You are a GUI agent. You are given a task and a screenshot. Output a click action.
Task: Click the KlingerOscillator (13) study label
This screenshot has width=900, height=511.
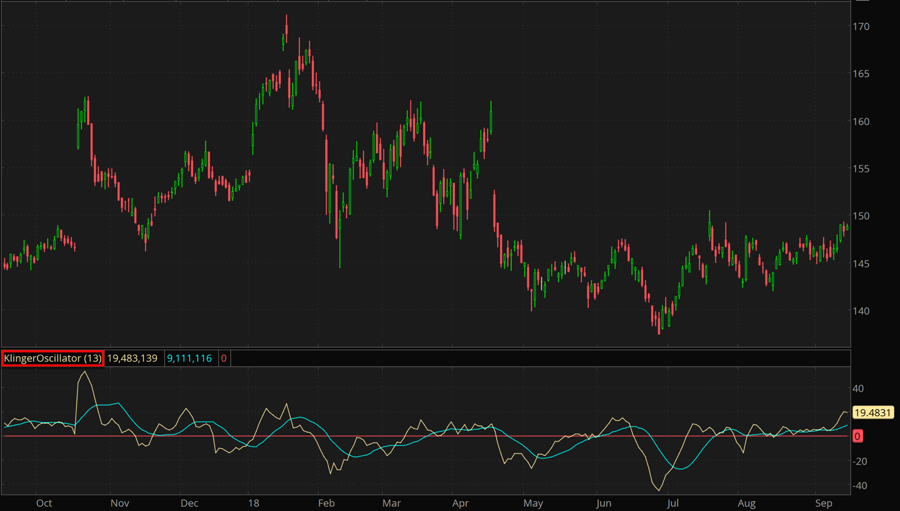click(52, 358)
